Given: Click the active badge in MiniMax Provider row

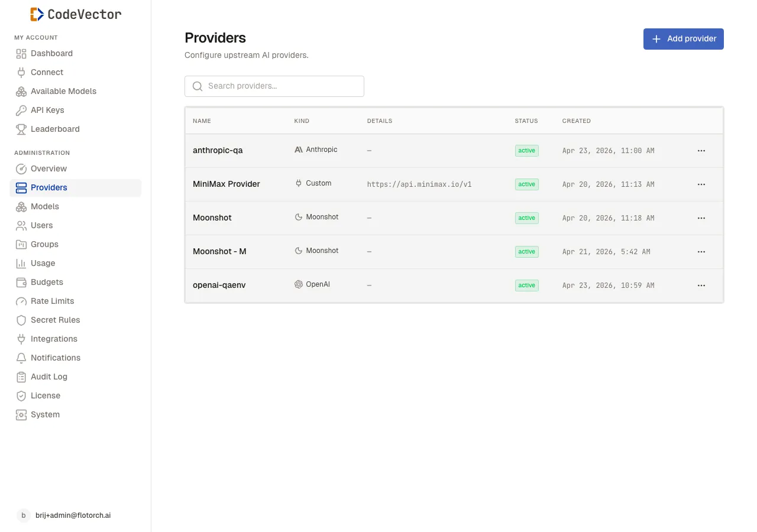Looking at the screenshot, I should [527, 184].
